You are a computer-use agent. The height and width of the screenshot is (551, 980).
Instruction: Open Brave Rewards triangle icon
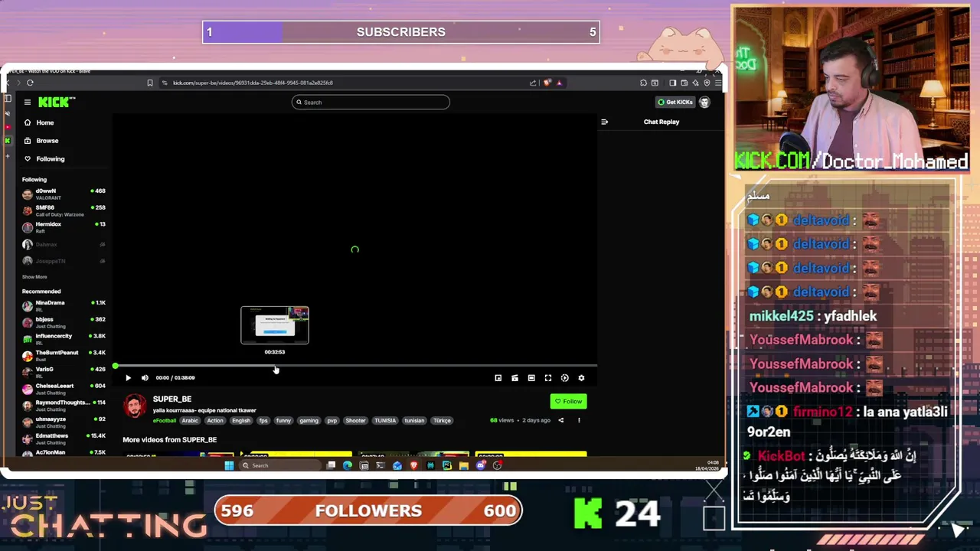pyautogui.click(x=559, y=83)
